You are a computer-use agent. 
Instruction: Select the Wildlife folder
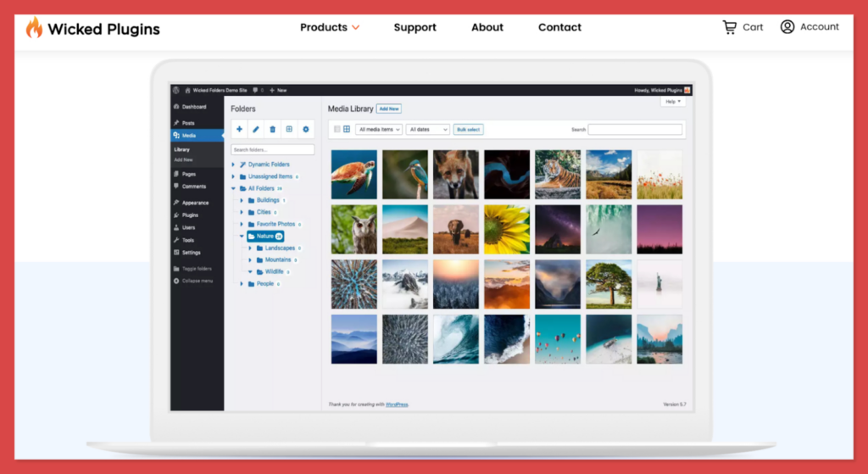(x=274, y=271)
